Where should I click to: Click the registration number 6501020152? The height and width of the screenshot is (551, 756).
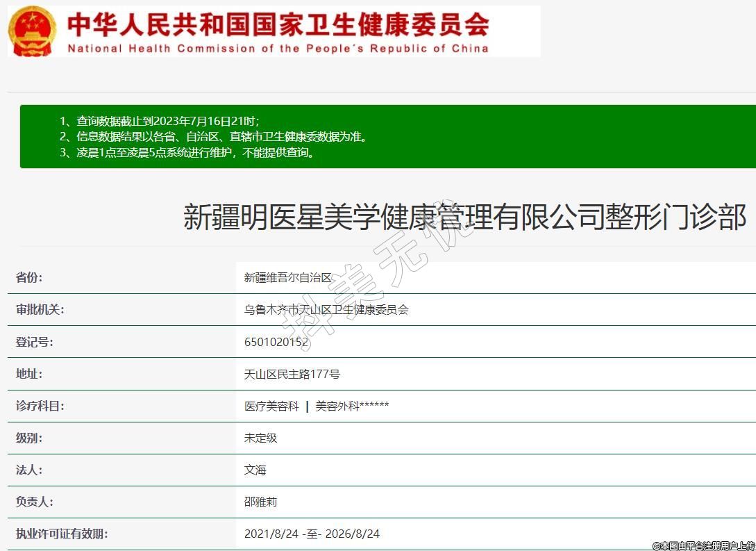[276, 342]
